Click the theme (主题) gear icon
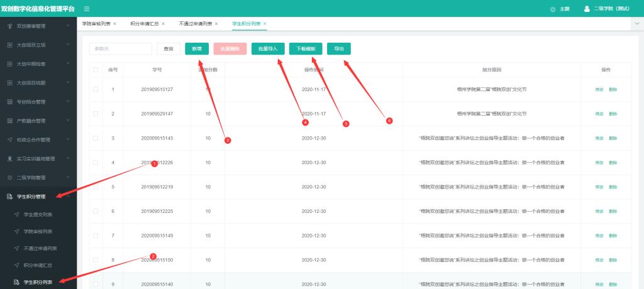Image resolution: width=644 pixels, height=289 pixels. [x=552, y=9]
